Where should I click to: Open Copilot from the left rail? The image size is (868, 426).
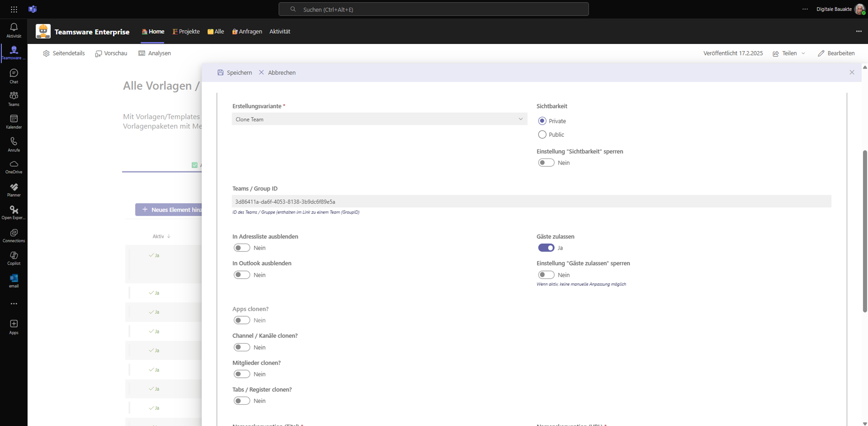(x=14, y=258)
